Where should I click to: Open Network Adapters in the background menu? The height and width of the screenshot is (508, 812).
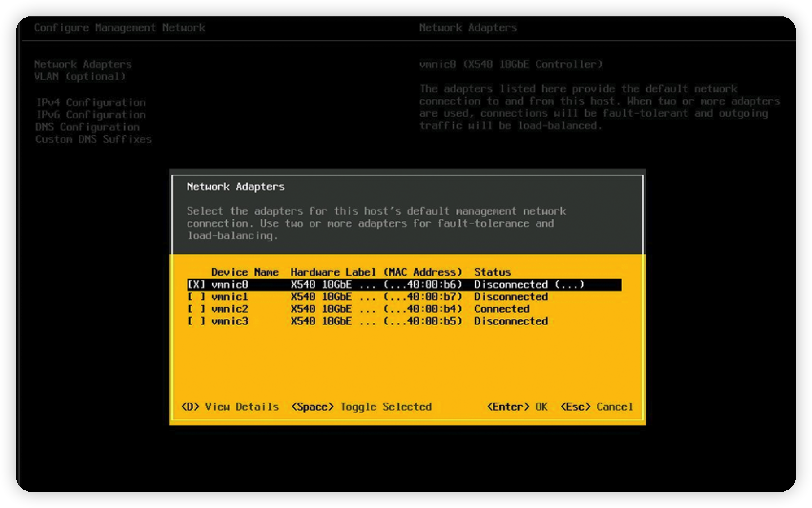point(83,64)
